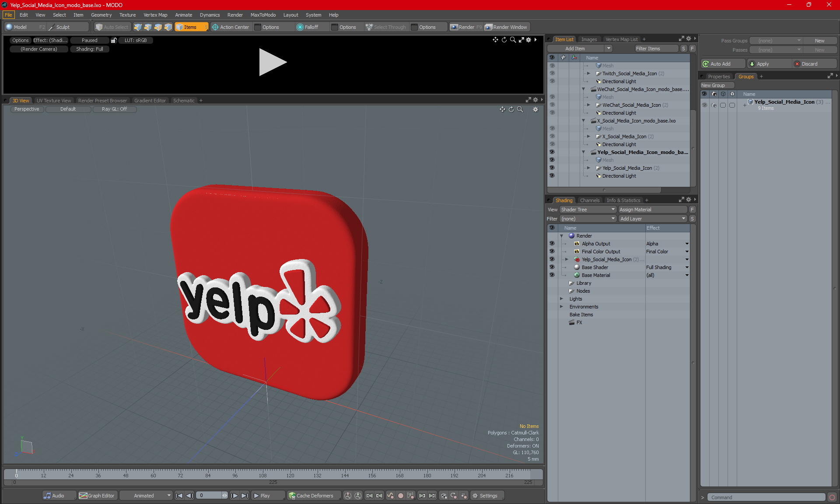The image size is (840, 504).
Task: Step to next frame
Action: [234, 496]
